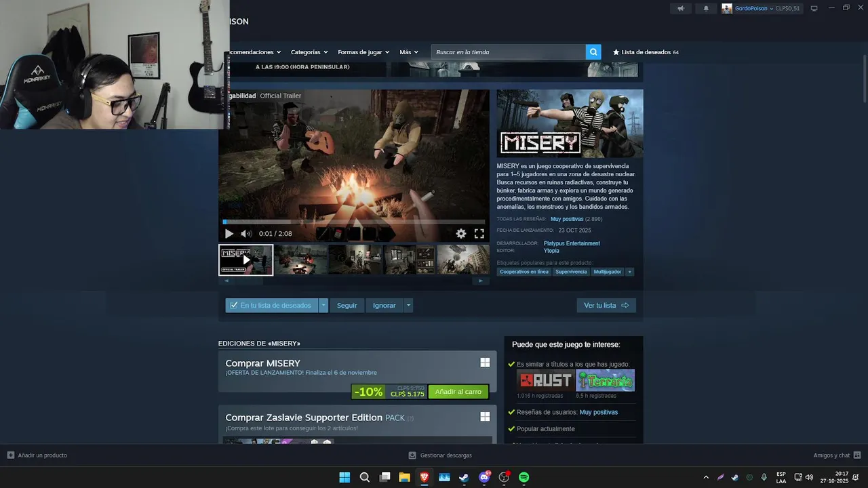Toggle En tu lista de deseados checkbox
The image size is (868, 488).
click(x=233, y=306)
